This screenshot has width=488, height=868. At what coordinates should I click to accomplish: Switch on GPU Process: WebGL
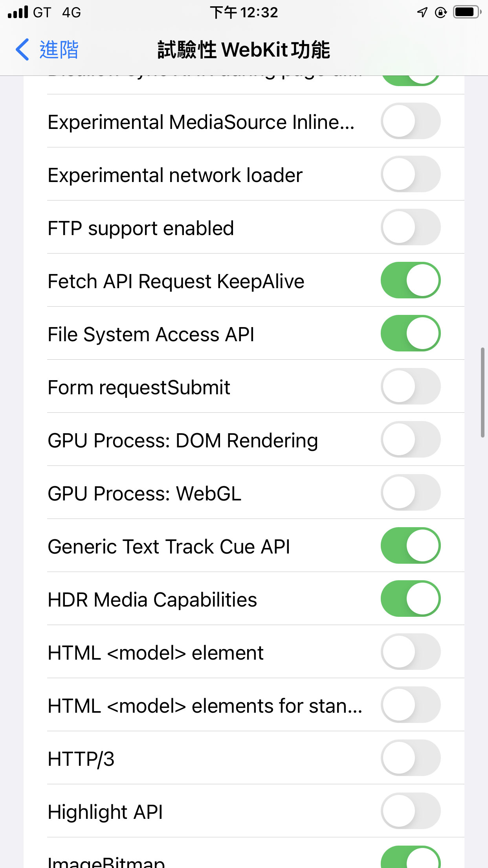[410, 493]
